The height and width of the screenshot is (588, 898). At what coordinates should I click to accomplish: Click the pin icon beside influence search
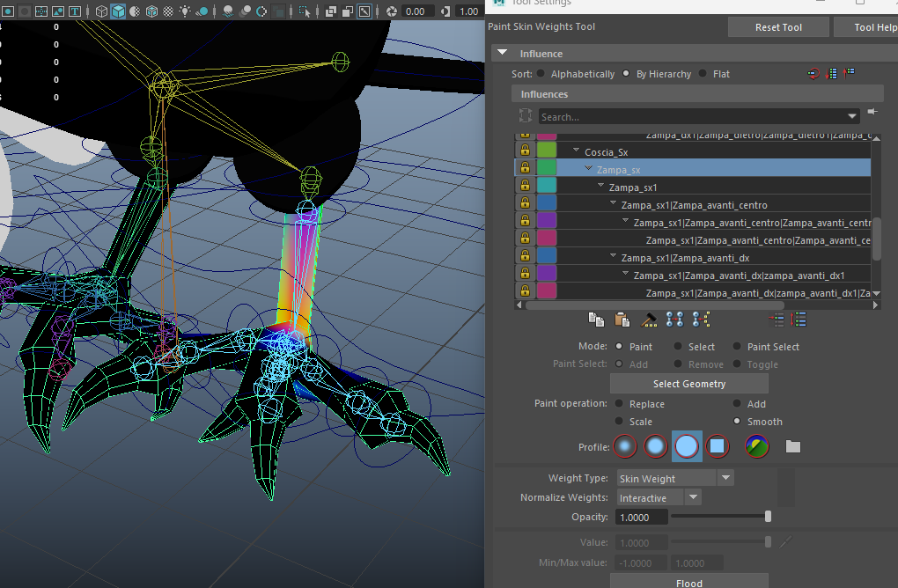pos(872,113)
